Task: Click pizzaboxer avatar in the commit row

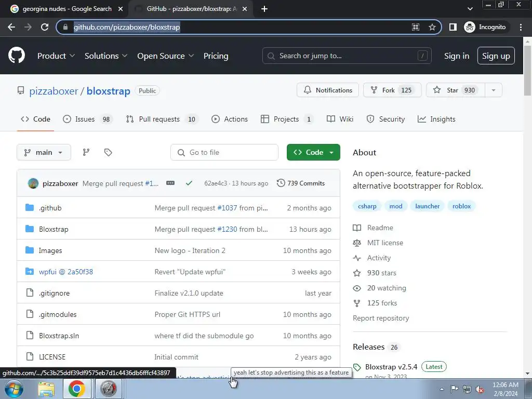Action: pos(33,183)
